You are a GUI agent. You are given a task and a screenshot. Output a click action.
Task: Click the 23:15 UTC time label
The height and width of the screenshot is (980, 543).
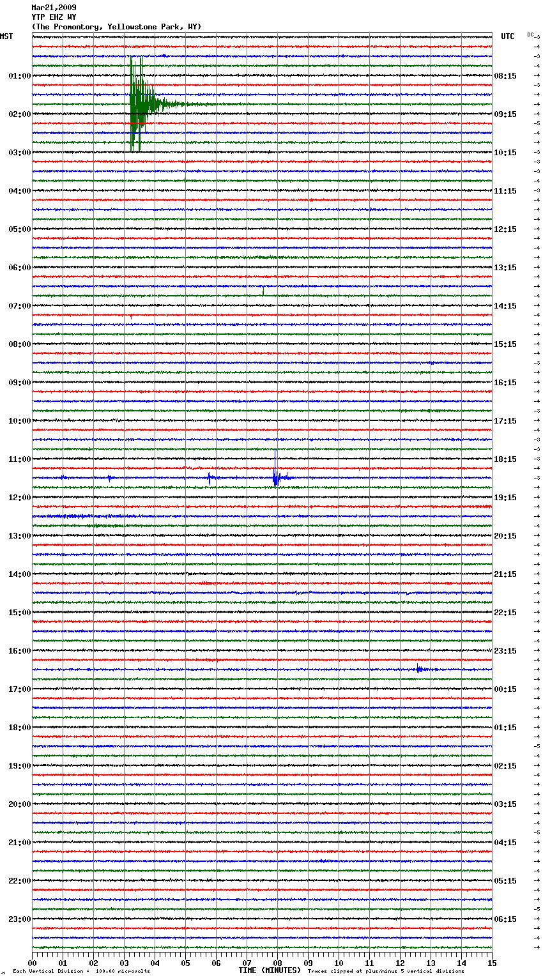tap(505, 651)
